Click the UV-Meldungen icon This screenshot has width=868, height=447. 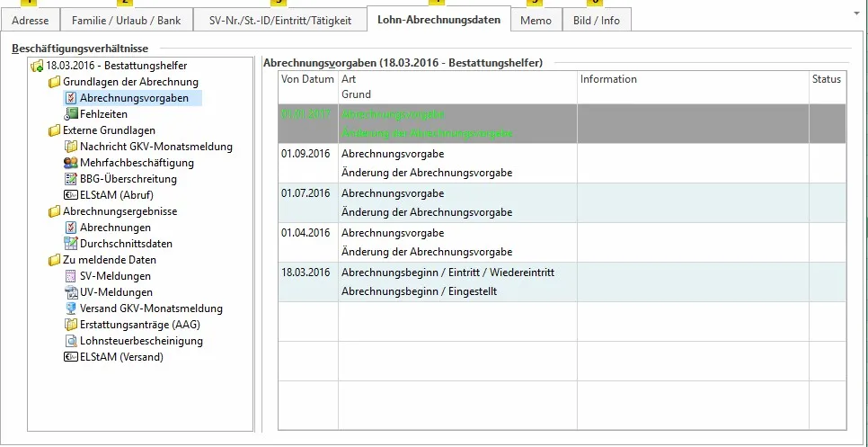pos(71,292)
